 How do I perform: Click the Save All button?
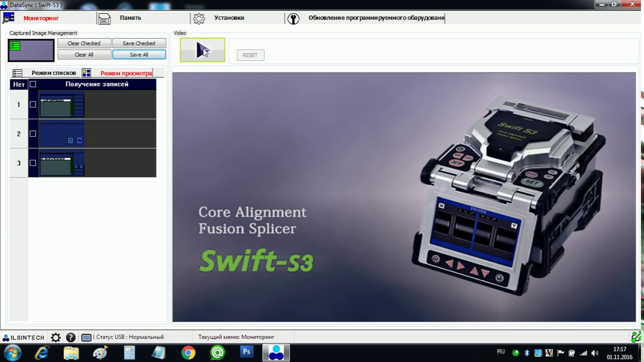tap(139, 54)
